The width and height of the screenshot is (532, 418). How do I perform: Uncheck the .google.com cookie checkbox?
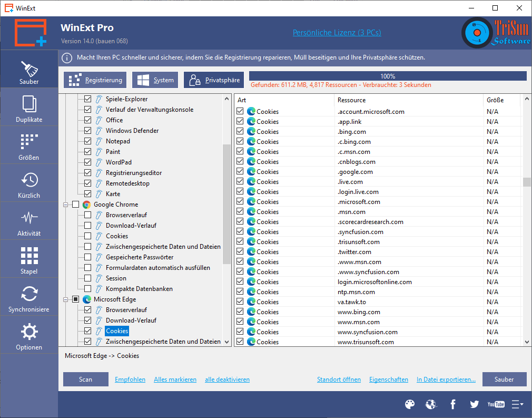240,171
